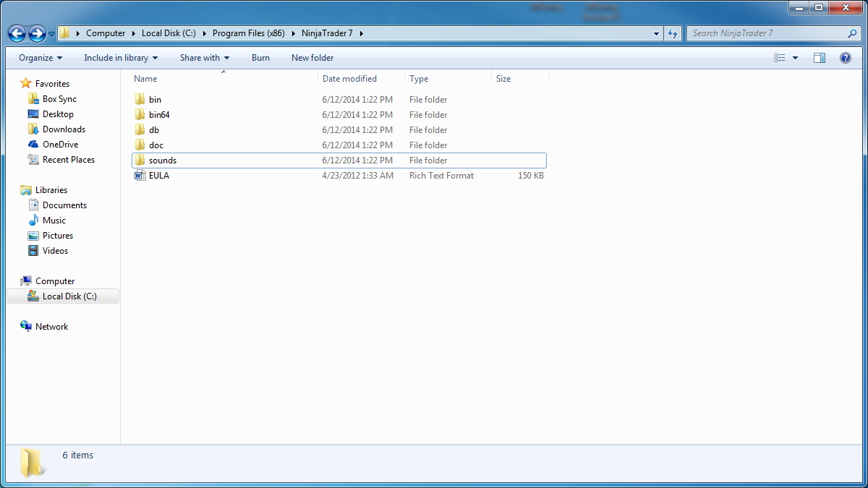Screen dimensions: 868x488
Task: Click the Downloads folder icon
Action: (x=33, y=129)
